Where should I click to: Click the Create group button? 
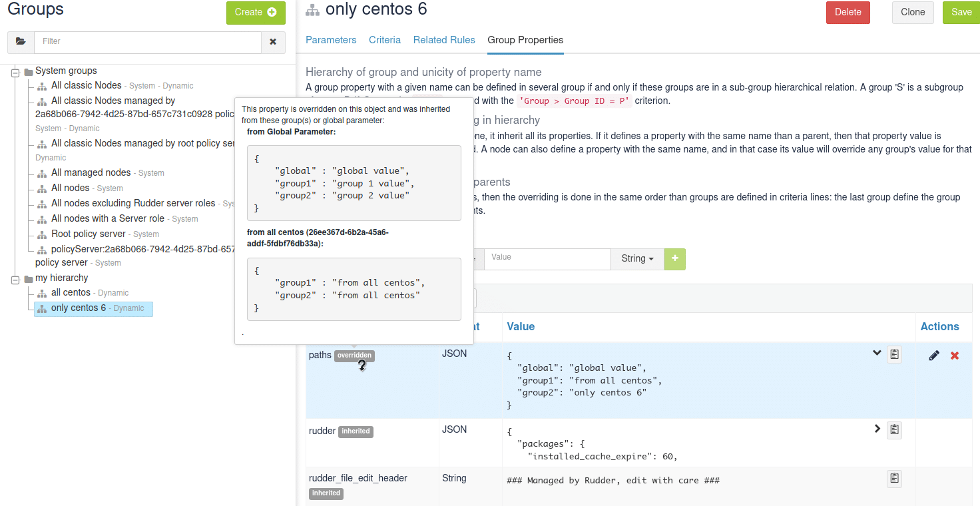tap(256, 13)
